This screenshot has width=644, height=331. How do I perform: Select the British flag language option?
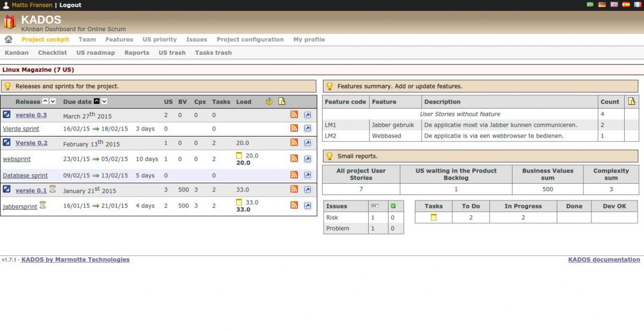[614, 4]
